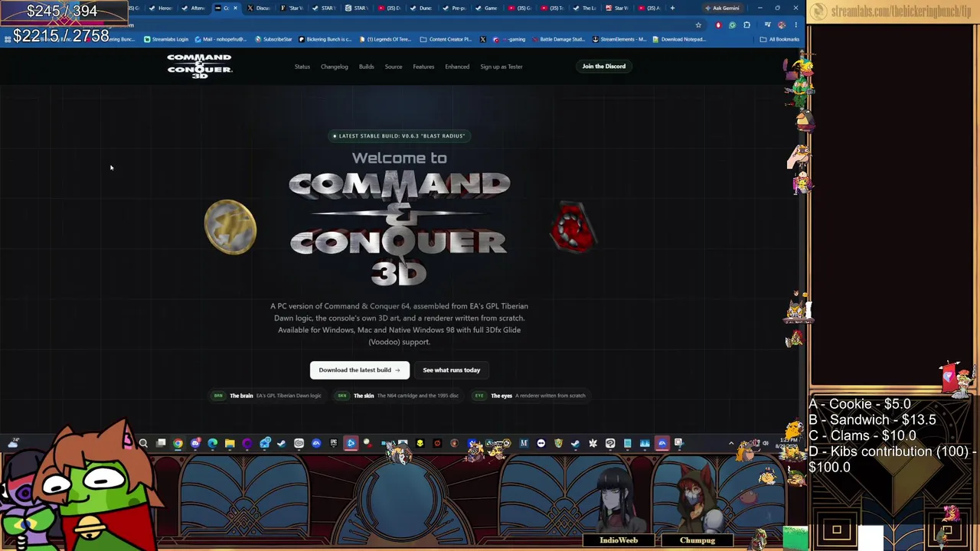This screenshot has width=980, height=551.
Task: View the Features nav link
Action: click(x=423, y=67)
